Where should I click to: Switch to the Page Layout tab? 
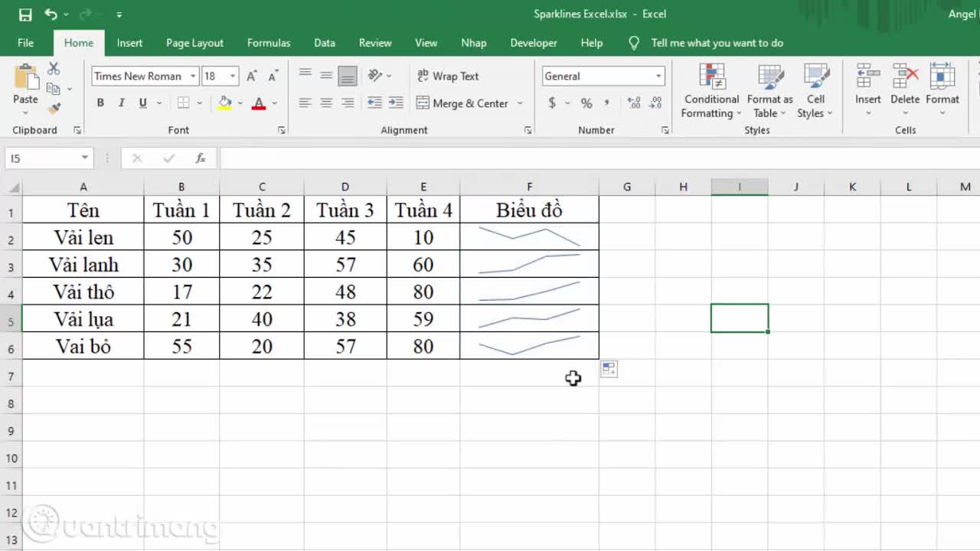pos(194,43)
